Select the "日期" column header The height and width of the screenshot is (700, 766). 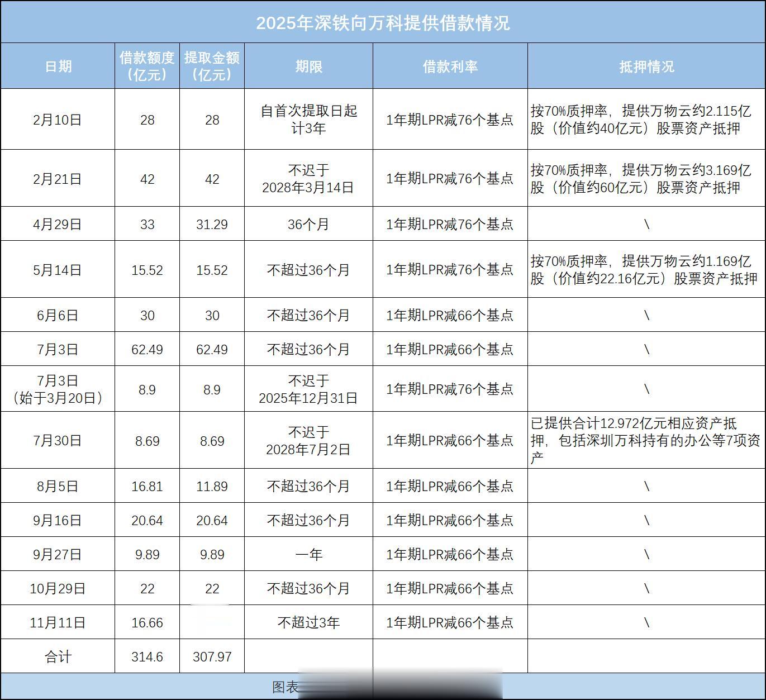(x=58, y=66)
